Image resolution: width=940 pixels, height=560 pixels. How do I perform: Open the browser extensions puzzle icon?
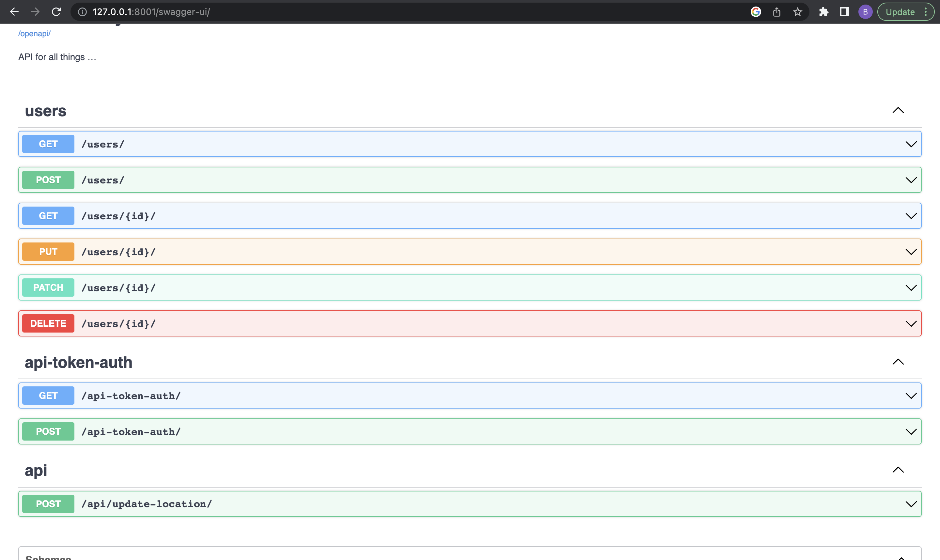[824, 12]
